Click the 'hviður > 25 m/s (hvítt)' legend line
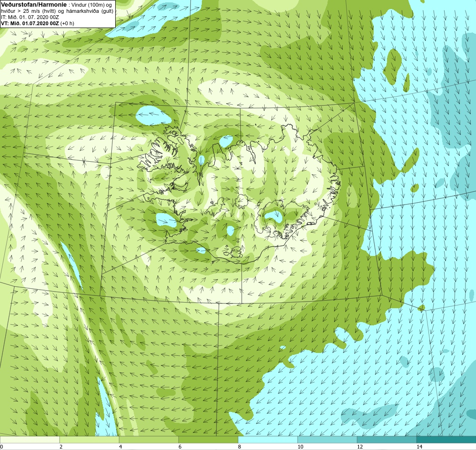The width and height of the screenshot is (476, 450). (58, 11)
